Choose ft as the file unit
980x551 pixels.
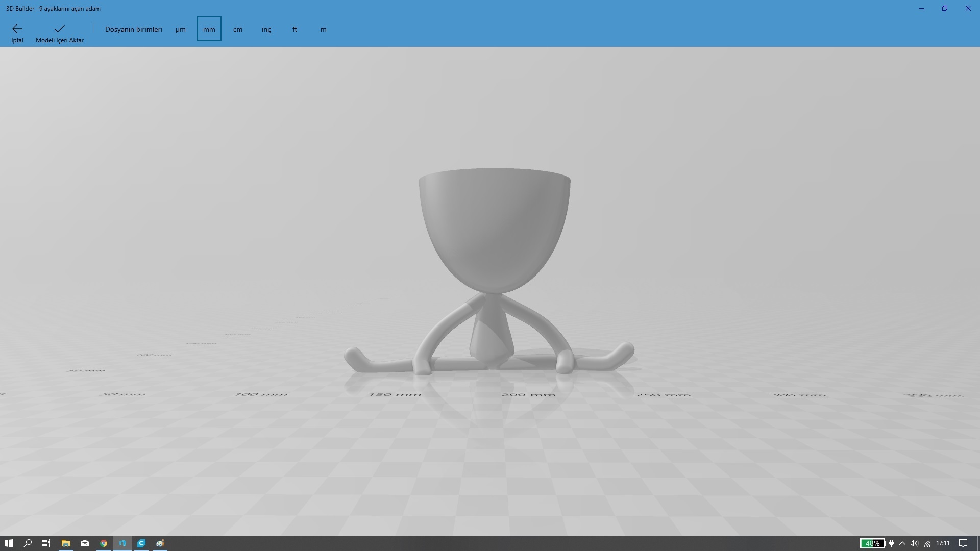click(295, 29)
